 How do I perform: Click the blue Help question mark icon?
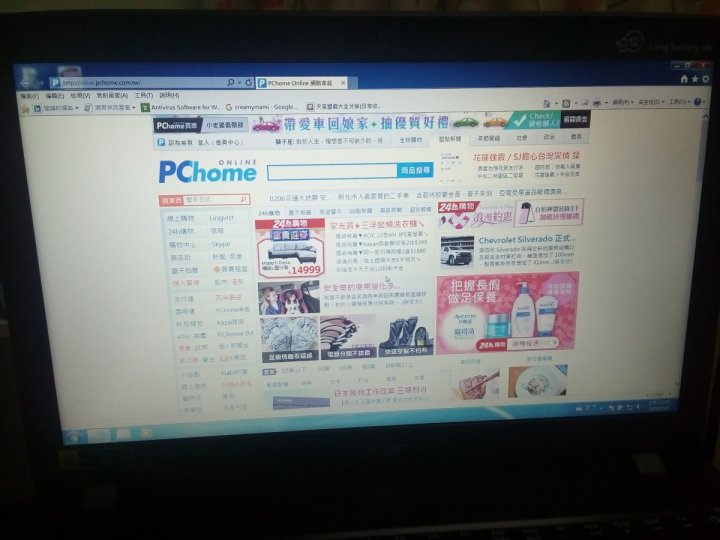[697, 102]
